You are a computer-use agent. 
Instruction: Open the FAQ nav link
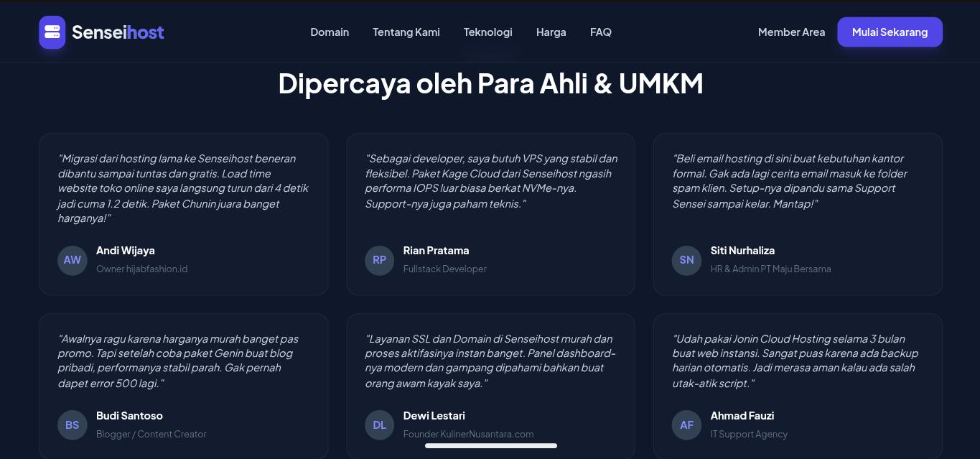[x=601, y=32]
